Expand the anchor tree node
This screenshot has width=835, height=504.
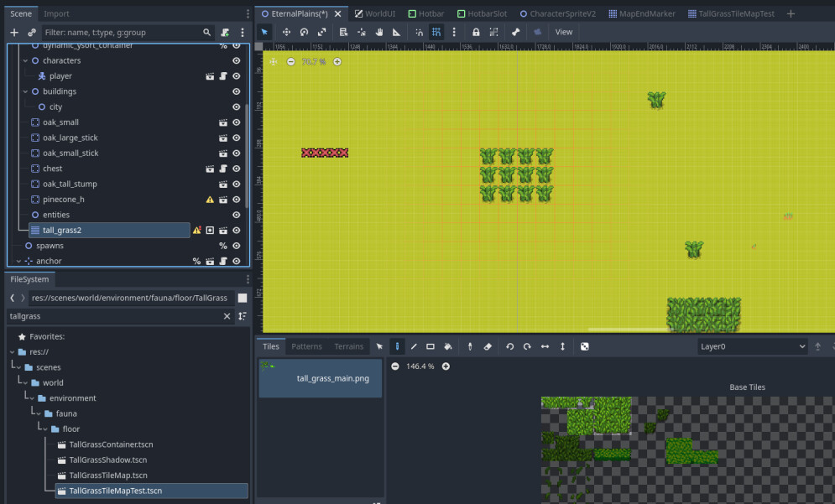(x=18, y=262)
